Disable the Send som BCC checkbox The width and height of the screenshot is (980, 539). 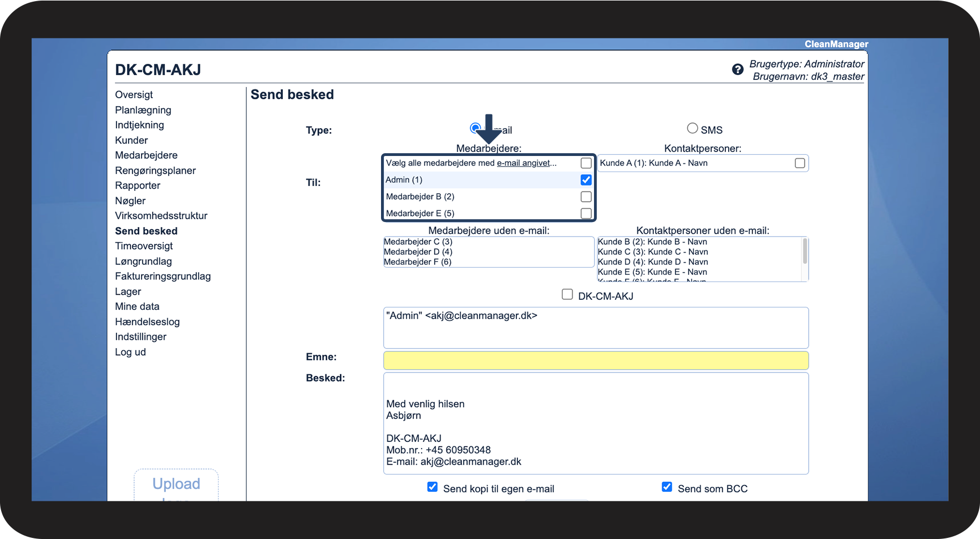[667, 487]
